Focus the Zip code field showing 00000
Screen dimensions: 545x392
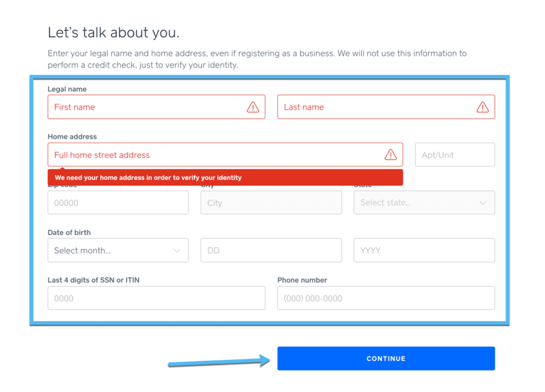click(118, 203)
